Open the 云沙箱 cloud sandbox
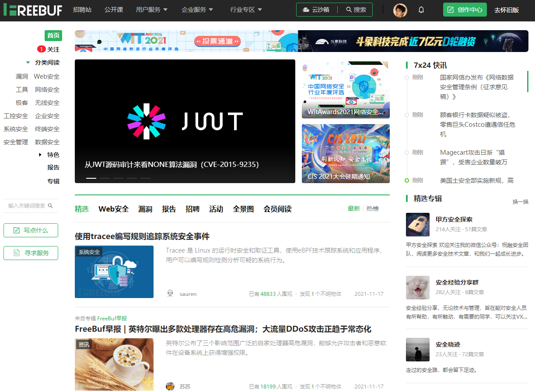 tap(316, 10)
